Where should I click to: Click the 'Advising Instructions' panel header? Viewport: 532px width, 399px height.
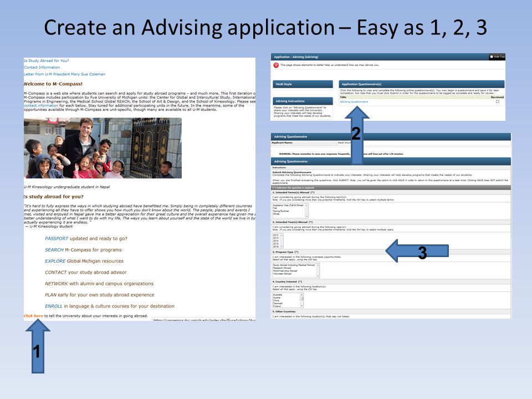(303, 101)
